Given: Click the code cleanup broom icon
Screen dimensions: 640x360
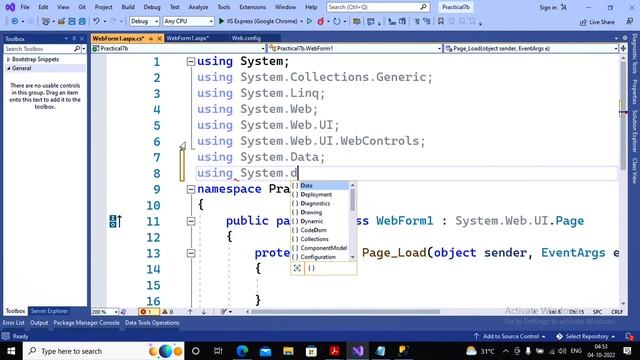Looking at the screenshot, I should coord(224,311).
